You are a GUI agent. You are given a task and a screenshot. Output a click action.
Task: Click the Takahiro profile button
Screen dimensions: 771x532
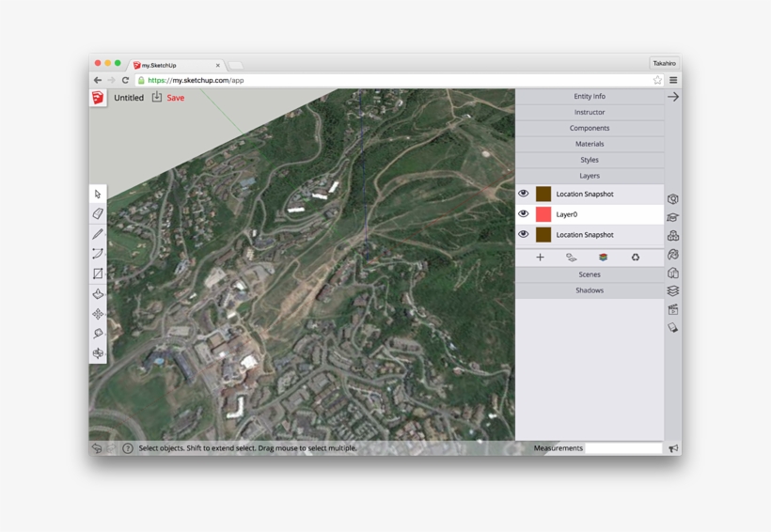pyautogui.click(x=665, y=63)
